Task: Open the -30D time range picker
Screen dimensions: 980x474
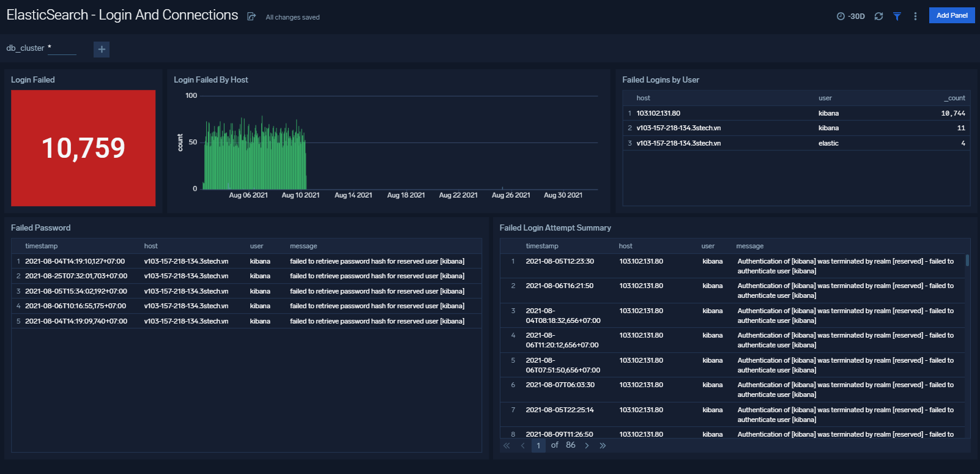Action: coord(850,17)
